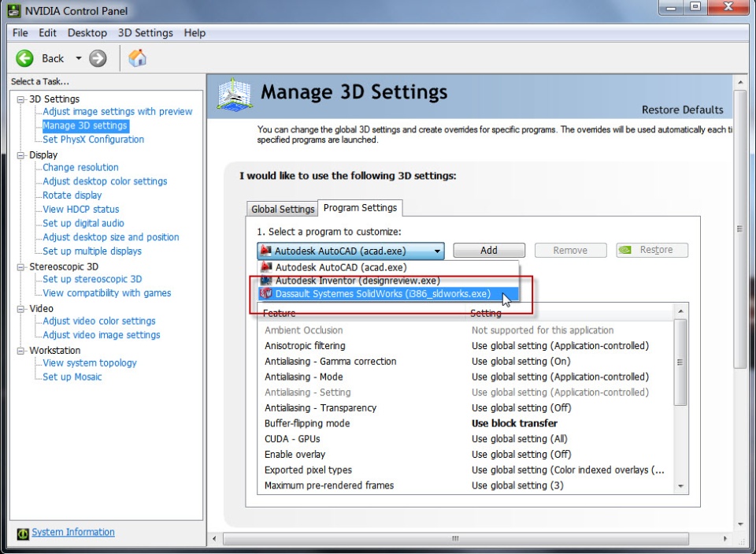The image size is (756, 554).
Task: Collapse the Video tree node
Action: [x=20, y=309]
